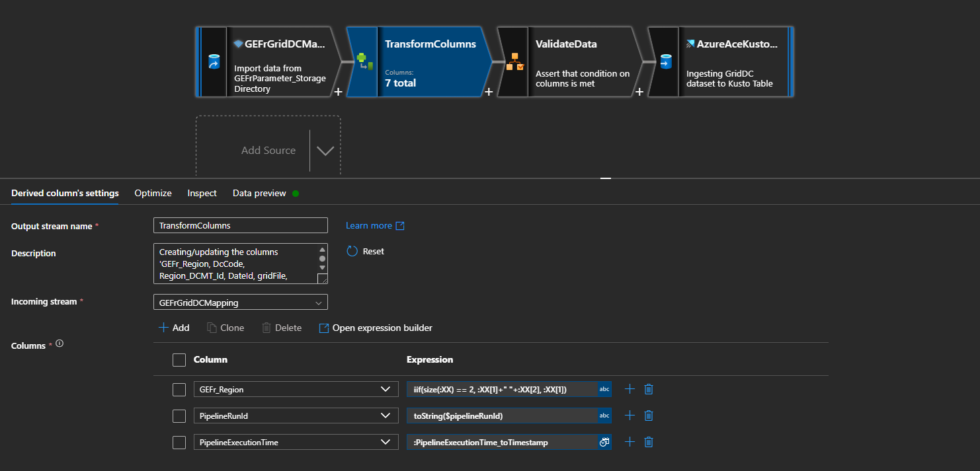Check the PipelineRunId row checkbox
This screenshot has width=980, height=471.
click(179, 416)
